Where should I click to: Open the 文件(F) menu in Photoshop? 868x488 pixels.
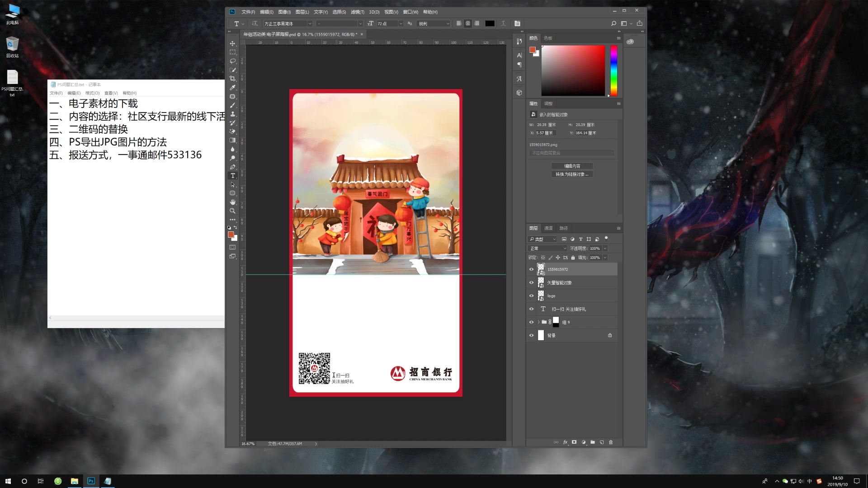[x=248, y=12]
